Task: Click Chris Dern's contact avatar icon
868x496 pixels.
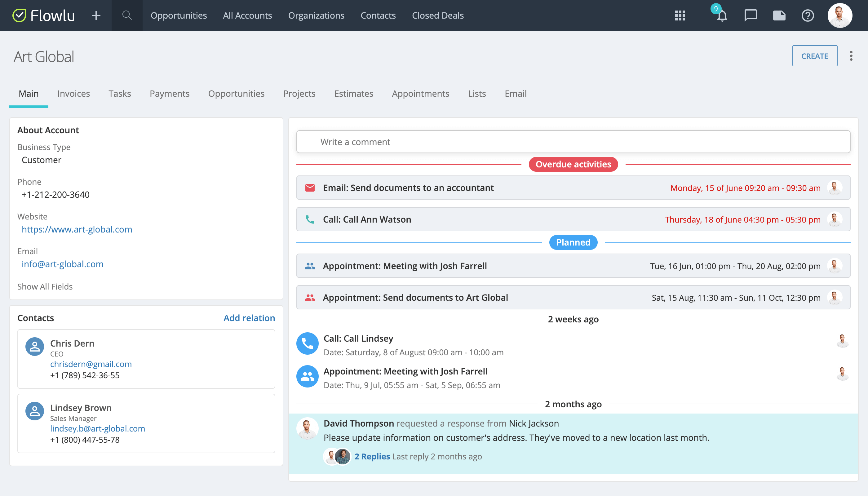Action: coord(35,347)
